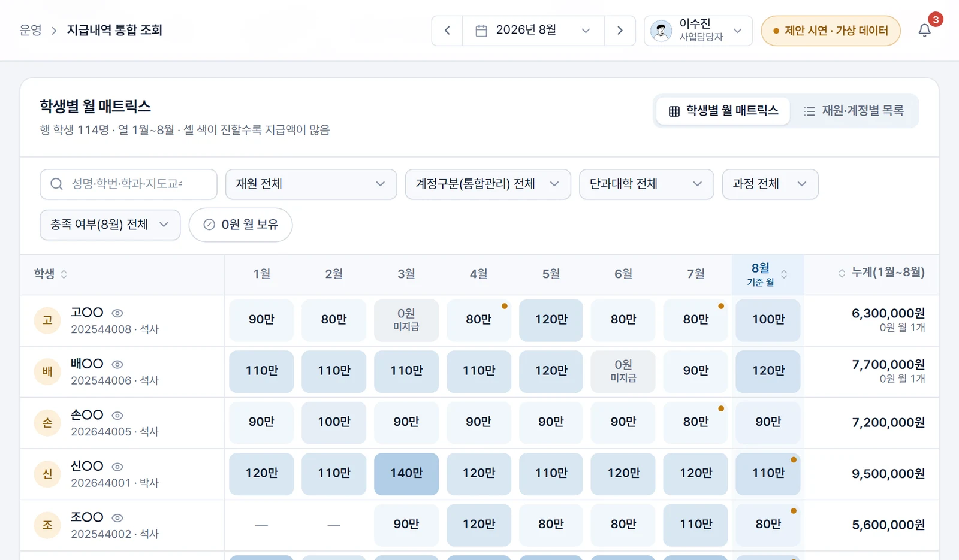
Task: Click student ID 202544008 · 석사
Action: tap(114, 329)
